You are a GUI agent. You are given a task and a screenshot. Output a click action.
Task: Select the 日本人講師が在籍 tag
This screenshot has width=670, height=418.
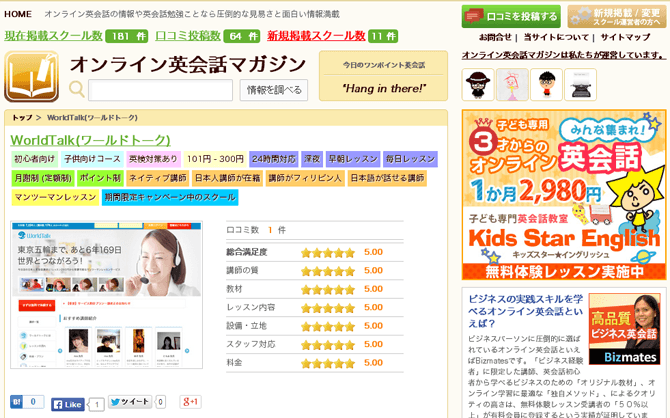coord(227,178)
